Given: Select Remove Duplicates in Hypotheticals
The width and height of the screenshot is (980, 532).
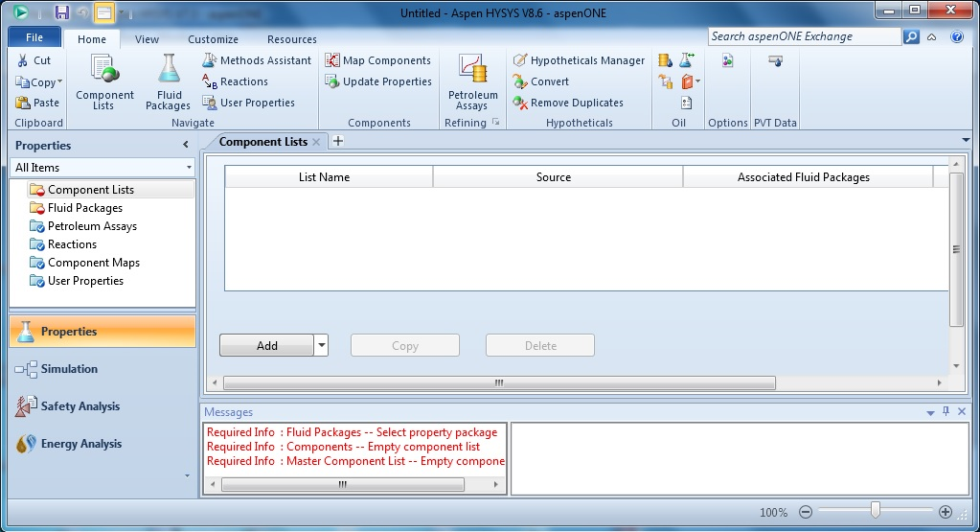Looking at the screenshot, I should pos(567,103).
